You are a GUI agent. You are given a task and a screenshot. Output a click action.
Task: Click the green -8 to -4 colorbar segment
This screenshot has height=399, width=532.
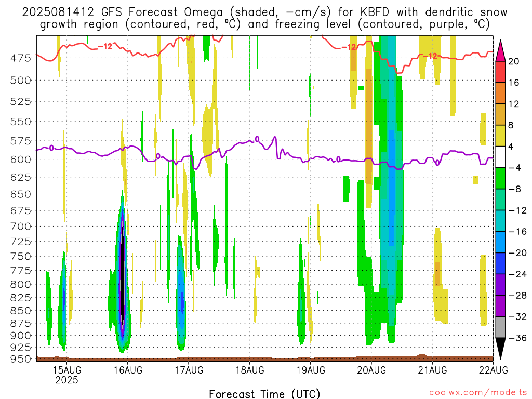click(500, 178)
